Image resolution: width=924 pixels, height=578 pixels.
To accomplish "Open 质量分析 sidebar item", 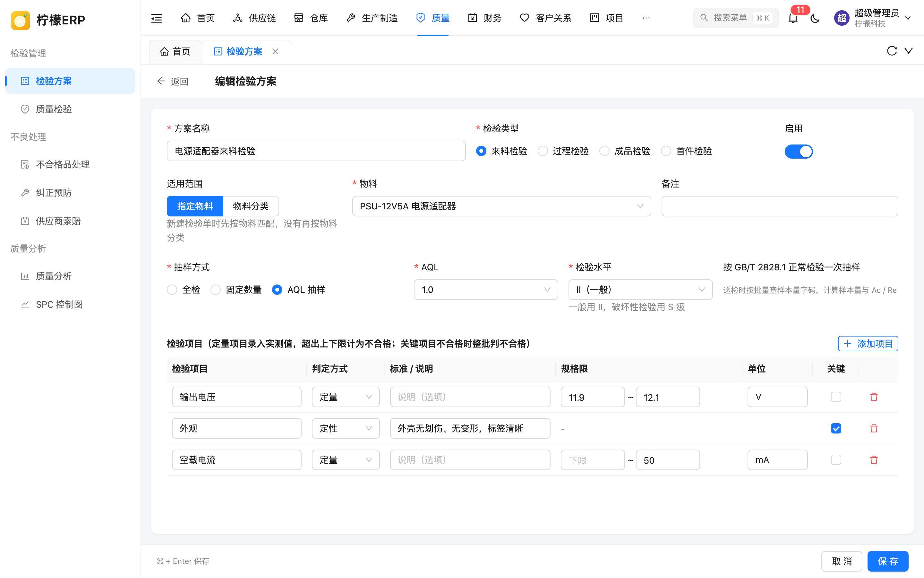I will point(70,276).
